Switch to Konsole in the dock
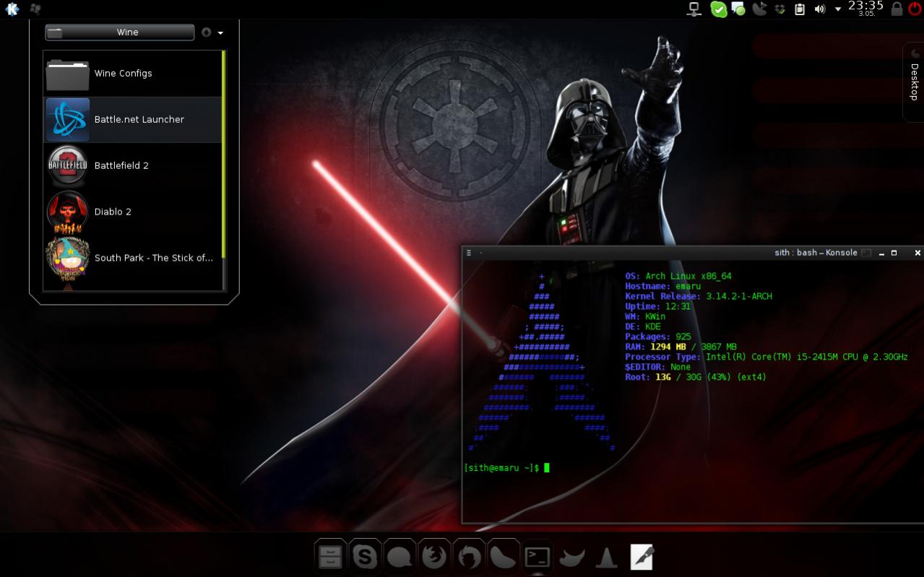Image resolution: width=924 pixels, height=577 pixels. point(537,557)
